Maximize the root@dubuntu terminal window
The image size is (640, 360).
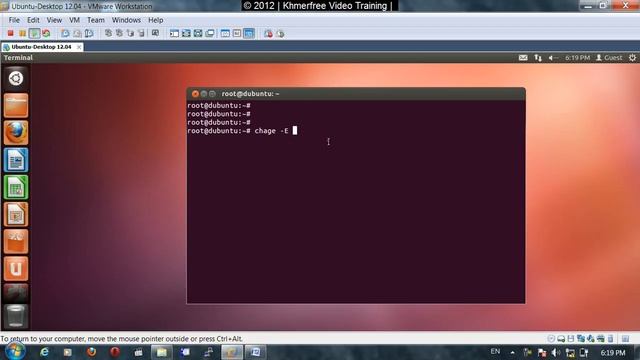[212, 94]
